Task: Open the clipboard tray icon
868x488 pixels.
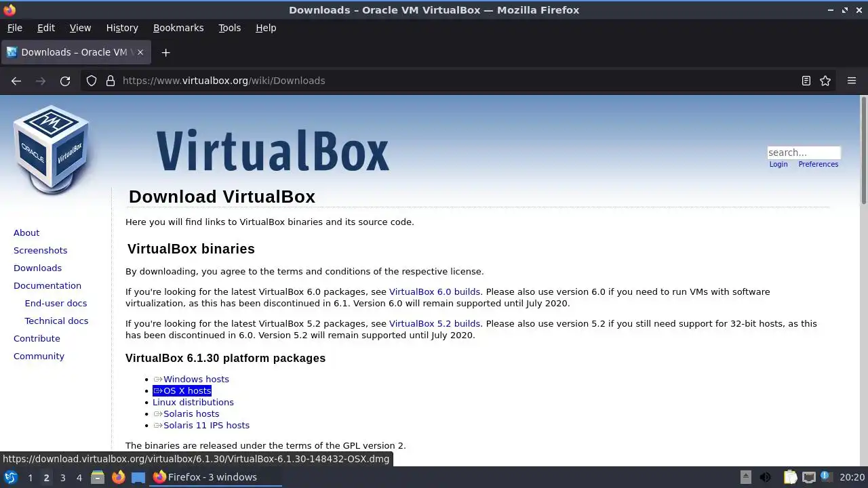Action: [790, 477]
